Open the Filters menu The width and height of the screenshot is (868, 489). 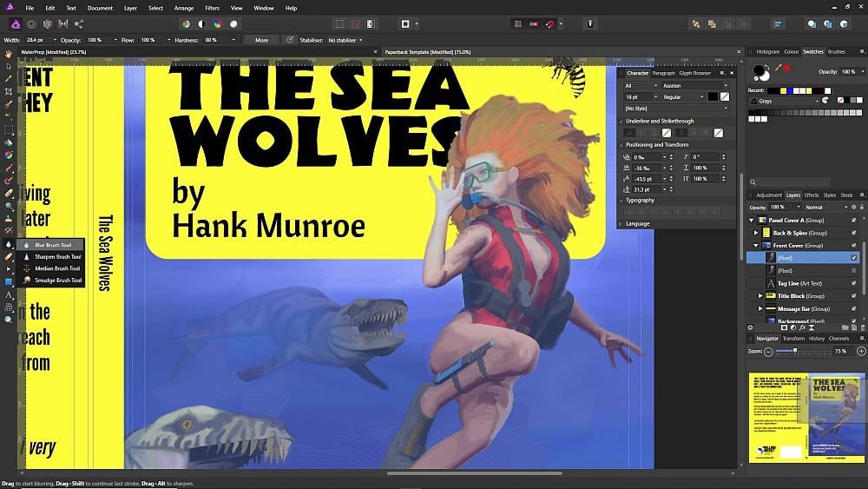(x=212, y=9)
